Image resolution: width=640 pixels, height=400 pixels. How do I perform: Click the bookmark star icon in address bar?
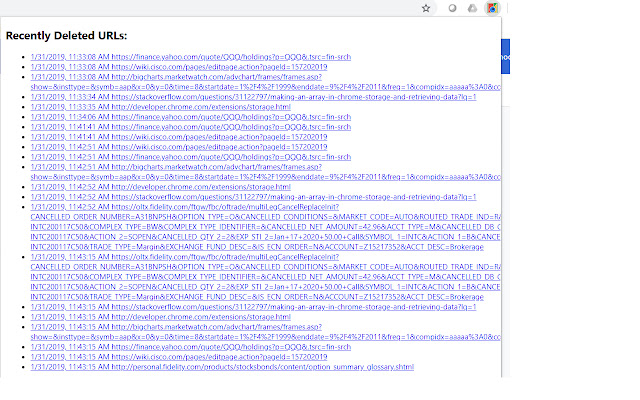coord(426,8)
